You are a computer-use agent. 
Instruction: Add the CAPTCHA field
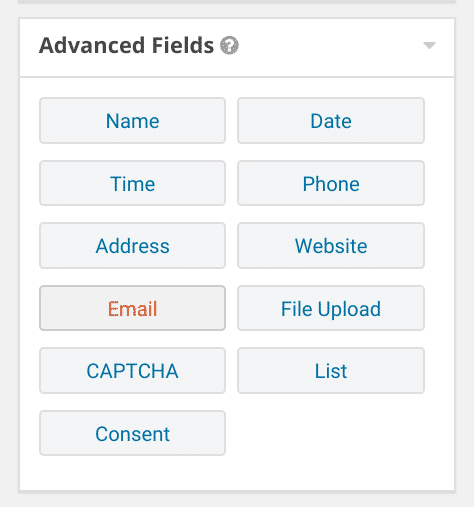[133, 371]
